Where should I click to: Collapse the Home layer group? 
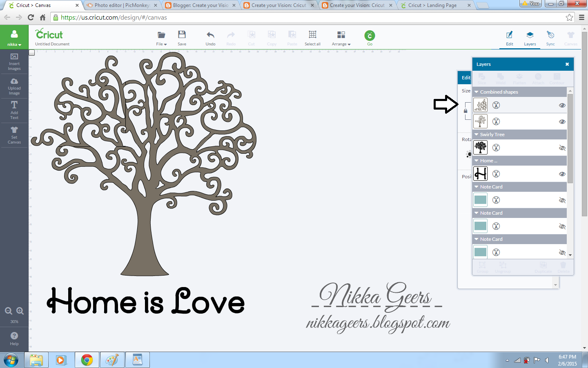click(x=475, y=161)
